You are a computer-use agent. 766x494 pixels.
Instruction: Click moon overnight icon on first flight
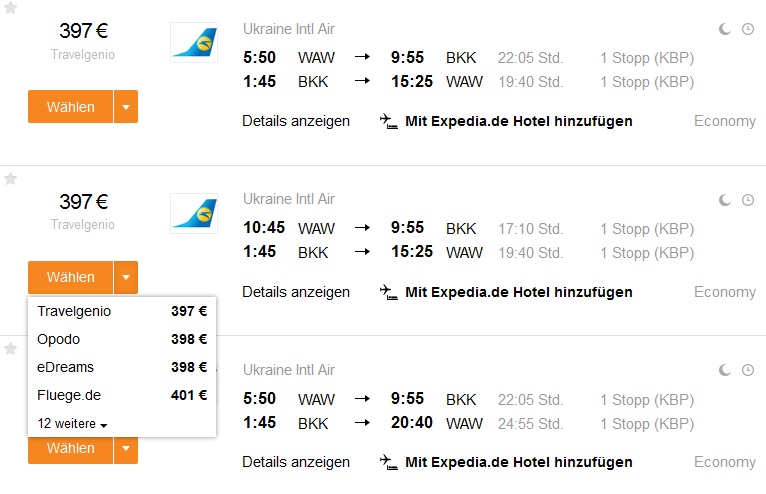tap(724, 29)
